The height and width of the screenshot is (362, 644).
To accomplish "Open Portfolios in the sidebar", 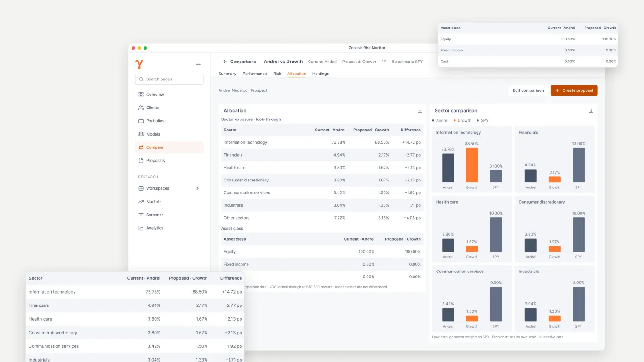I will [x=169, y=121].
